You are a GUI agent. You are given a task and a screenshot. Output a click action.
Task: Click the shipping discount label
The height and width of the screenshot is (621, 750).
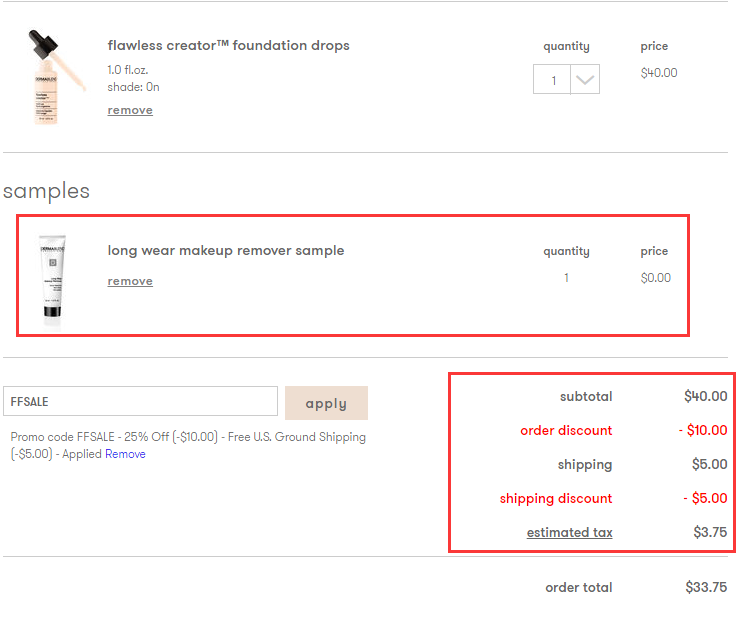click(556, 499)
